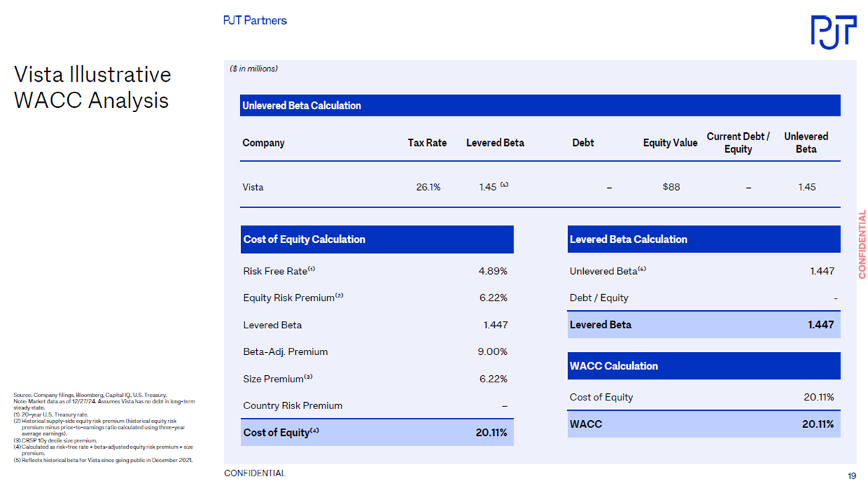Click the ($ in millions) note

(x=253, y=69)
